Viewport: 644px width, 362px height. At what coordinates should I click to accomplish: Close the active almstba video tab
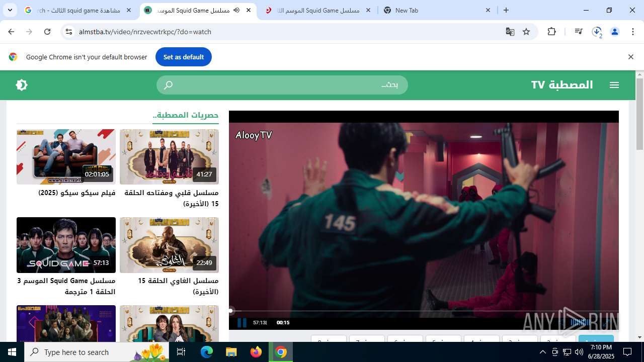[x=249, y=10]
